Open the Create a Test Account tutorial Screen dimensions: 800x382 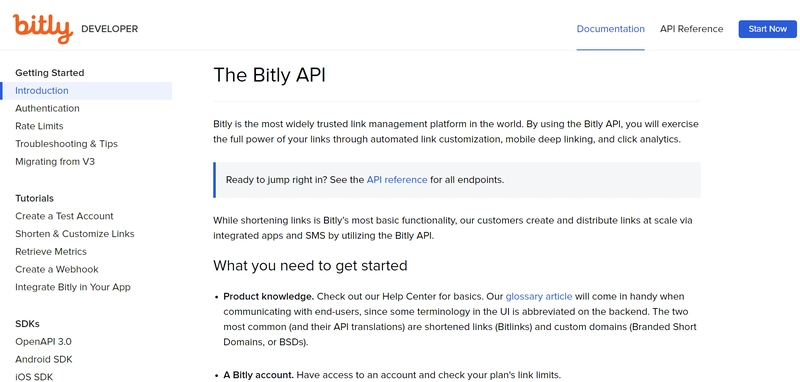(x=64, y=216)
